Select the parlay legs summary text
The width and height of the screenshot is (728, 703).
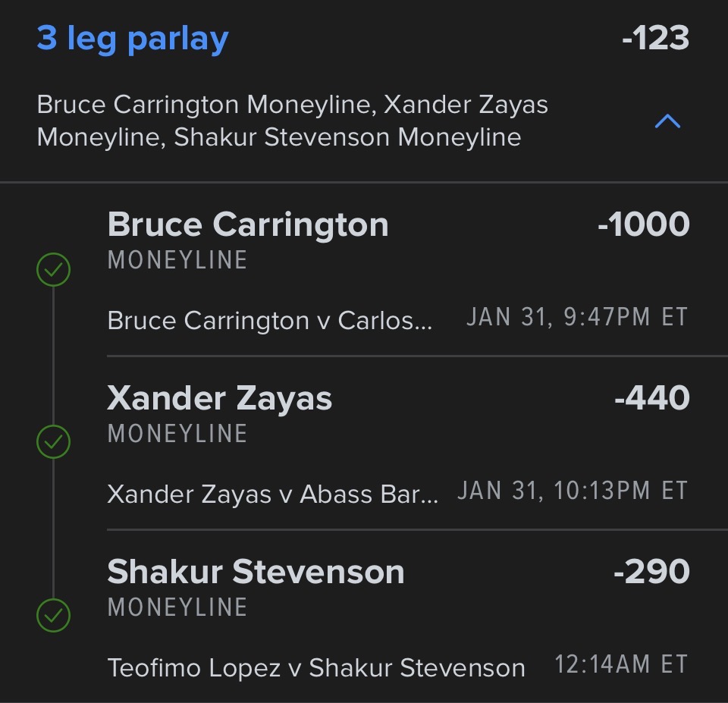click(x=292, y=121)
